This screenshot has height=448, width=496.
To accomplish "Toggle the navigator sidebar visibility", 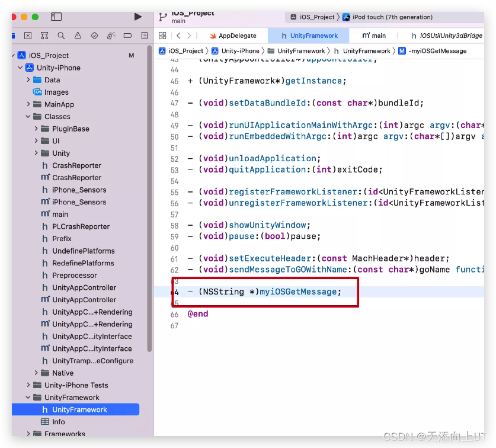I will click(x=56, y=17).
